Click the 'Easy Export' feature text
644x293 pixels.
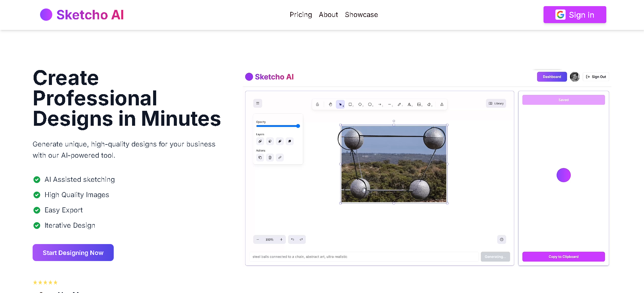[x=63, y=210]
